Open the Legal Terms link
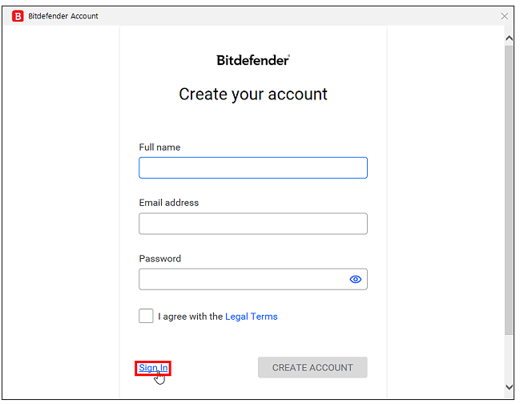Screen dimensions: 532x404 coord(251,317)
